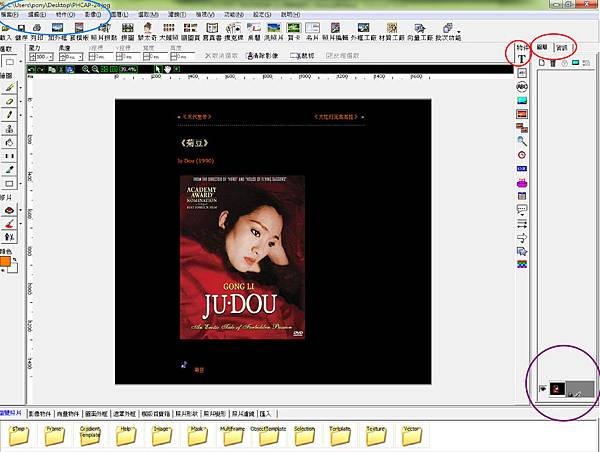This screenshot has height=452, width=600.
Task: Select the layer thumbnail in layers panel
Action: [x=558, y=389]
